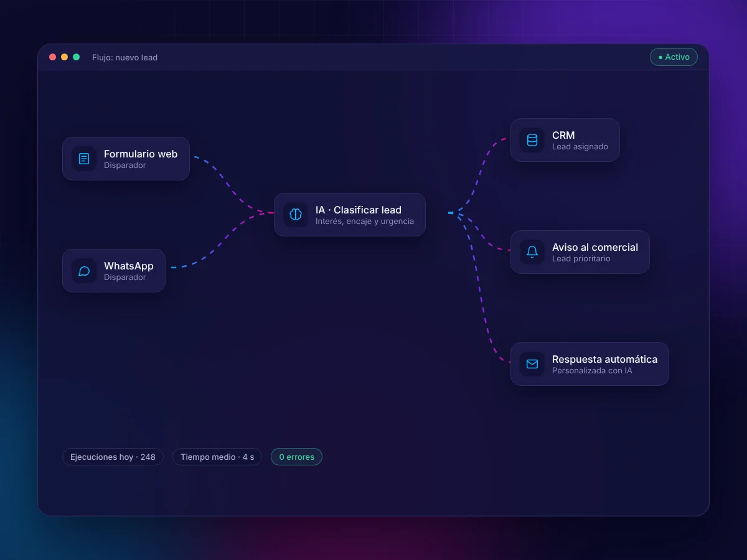747x560 pixels.
Task: Select the CRM node title
Action: [x=563, y=135]
